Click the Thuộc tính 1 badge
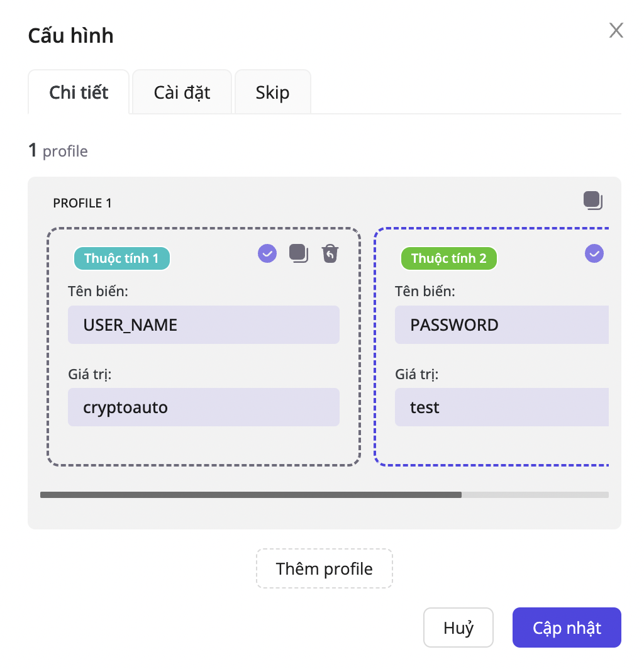644x669 pixels. tap(121, 258)
